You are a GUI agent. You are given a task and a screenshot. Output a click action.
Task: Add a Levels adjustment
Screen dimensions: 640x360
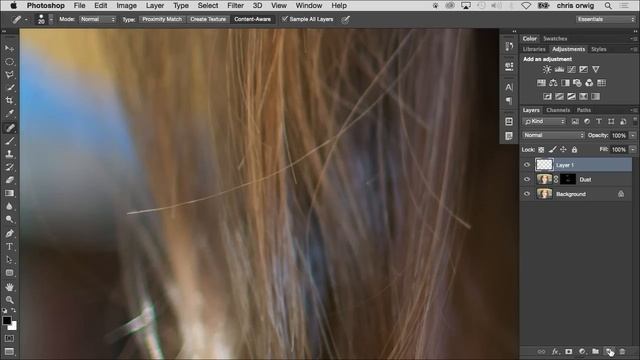(559, 69)
